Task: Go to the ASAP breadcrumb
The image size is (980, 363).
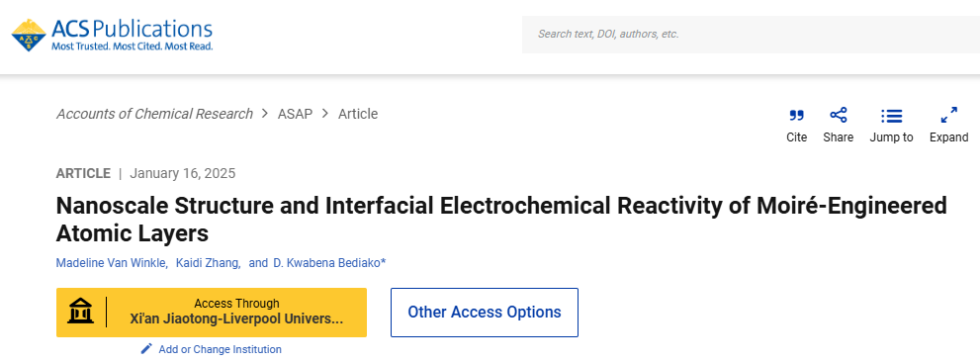Action: click(x=295, y=115)
